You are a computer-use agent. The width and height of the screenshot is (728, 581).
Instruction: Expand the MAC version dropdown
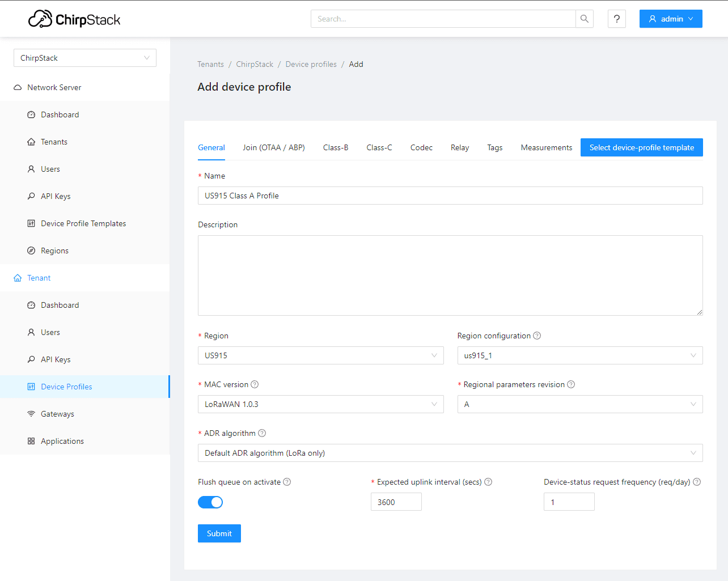tap(320, 404)
